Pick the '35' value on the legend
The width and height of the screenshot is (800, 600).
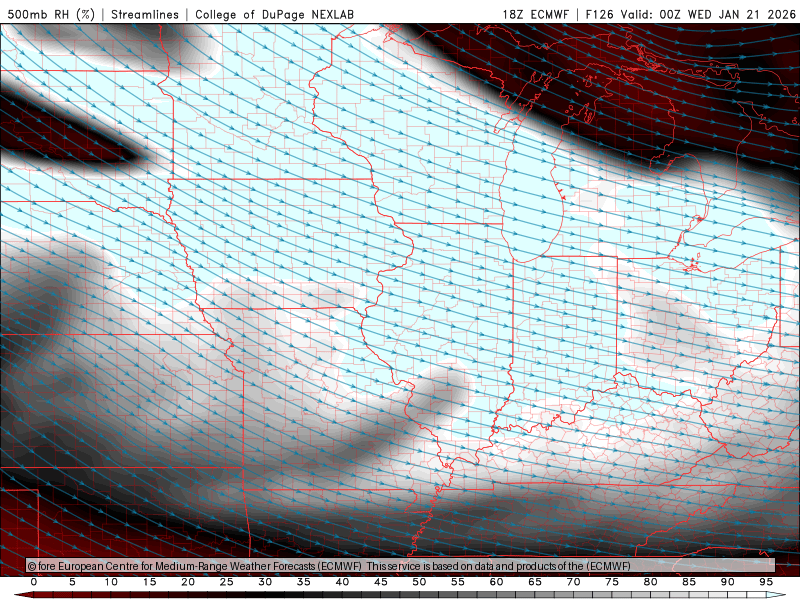[304, 582]
